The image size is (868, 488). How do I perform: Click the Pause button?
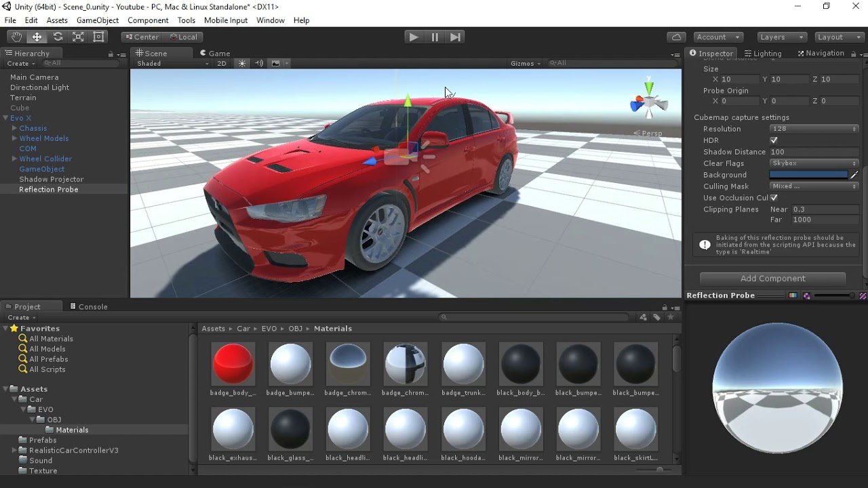[x=435, y=37]
